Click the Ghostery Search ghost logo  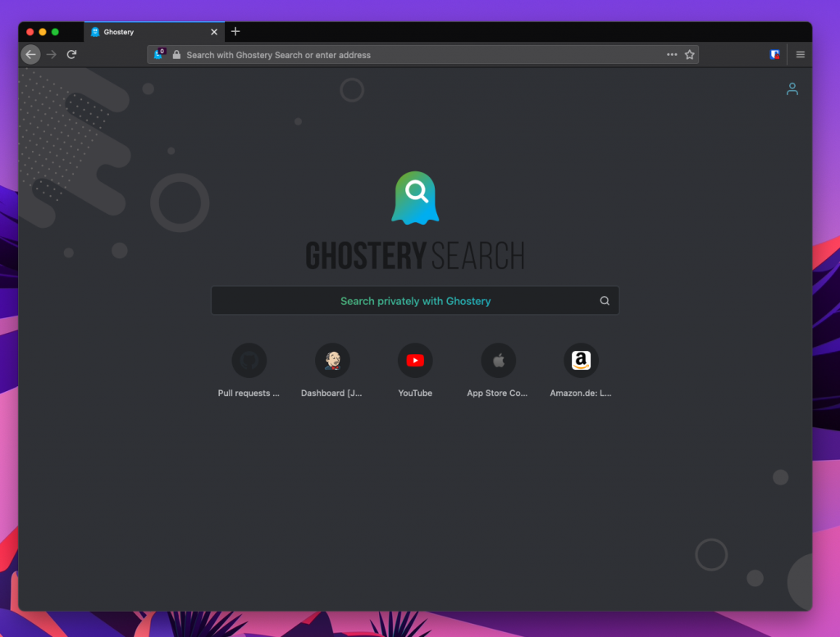[415, 198]
